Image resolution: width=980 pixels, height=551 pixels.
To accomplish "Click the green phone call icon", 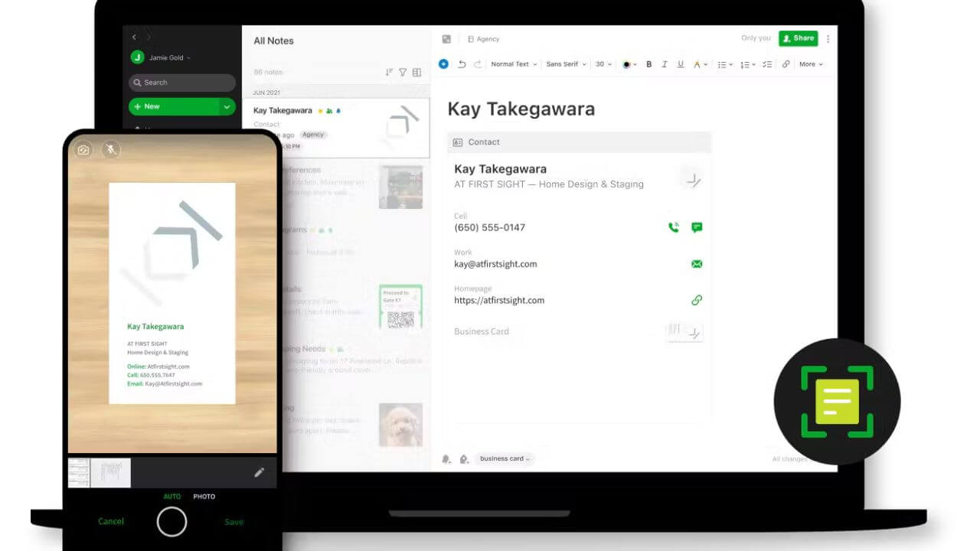I will [674, 227].
